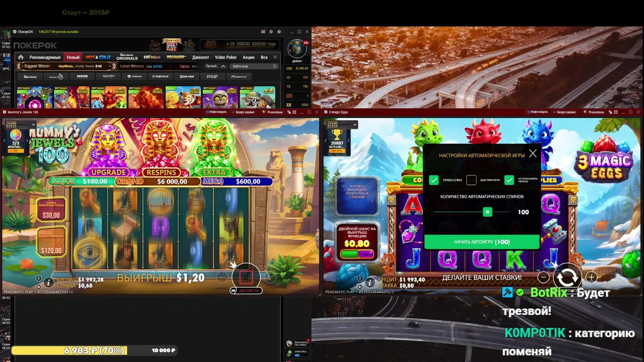
Task: Increase bet with plus in 3 Magic Eggs
Action: [592, 277]
